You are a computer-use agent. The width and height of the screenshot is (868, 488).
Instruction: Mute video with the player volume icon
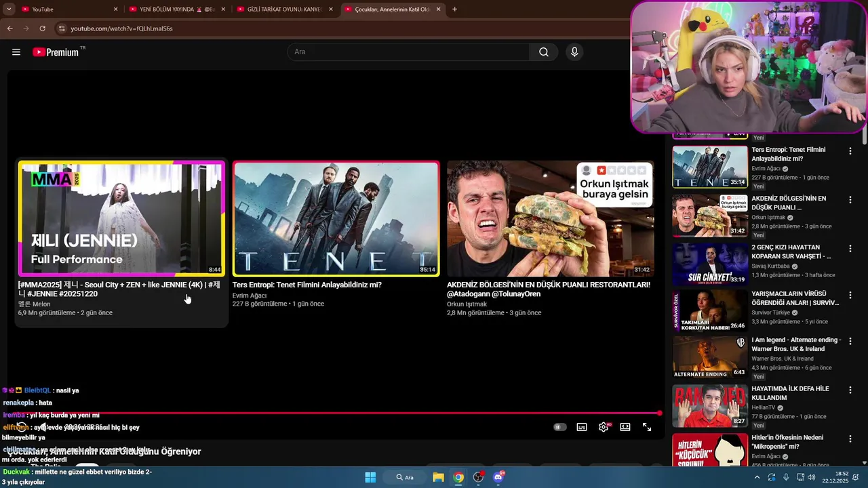pyautogui.click(x=43, y=427)
